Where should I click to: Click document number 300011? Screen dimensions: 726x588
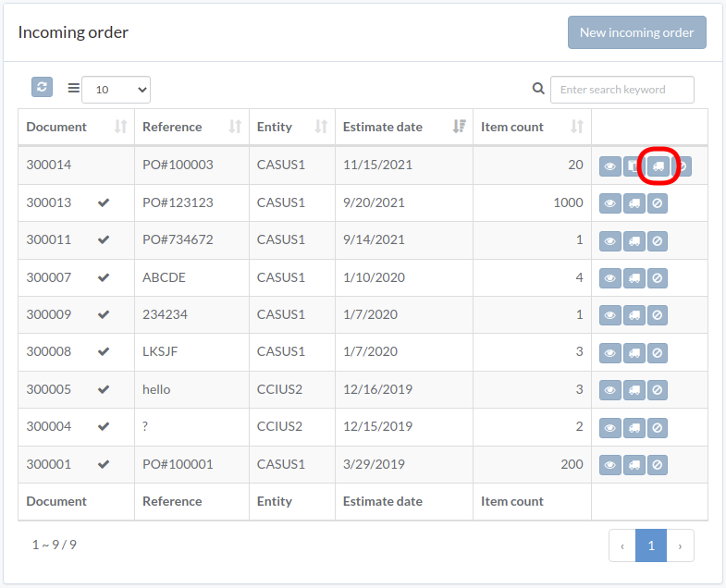(x=49, y=239)
